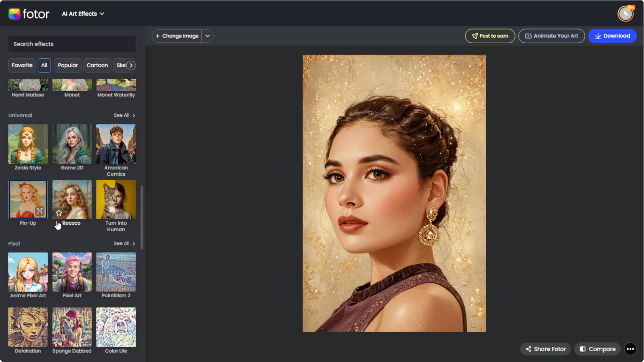644x362 pixels.
Task: Select the Pin-Up effect thumbnail
Action: 28,199
